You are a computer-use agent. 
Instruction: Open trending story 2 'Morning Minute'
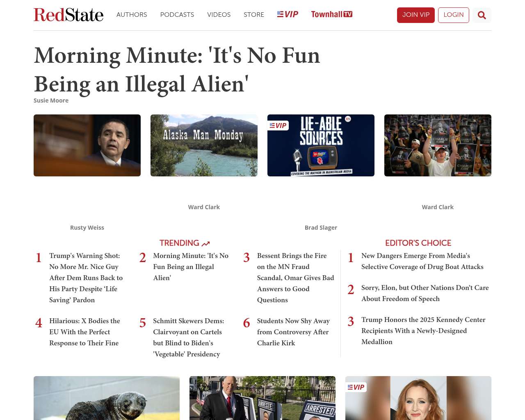coord(191,267)
